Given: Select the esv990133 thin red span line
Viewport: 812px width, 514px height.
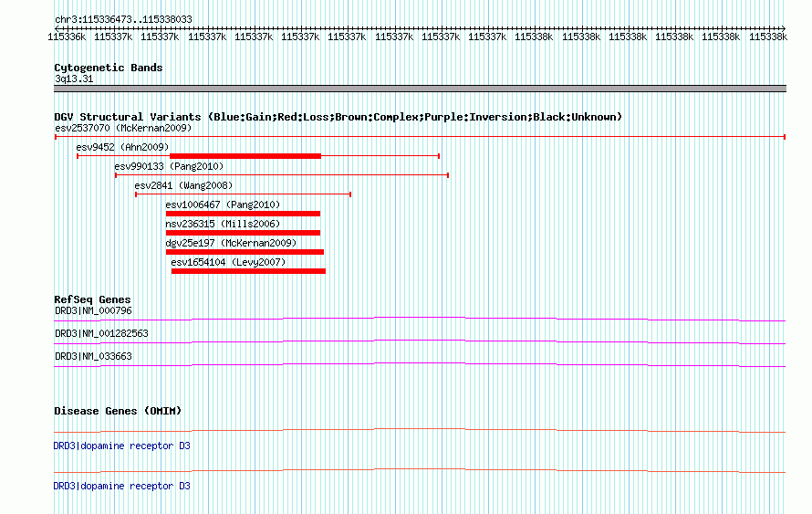Looking at the screenshot, I should pyautogui.click(x=282, y=175).
